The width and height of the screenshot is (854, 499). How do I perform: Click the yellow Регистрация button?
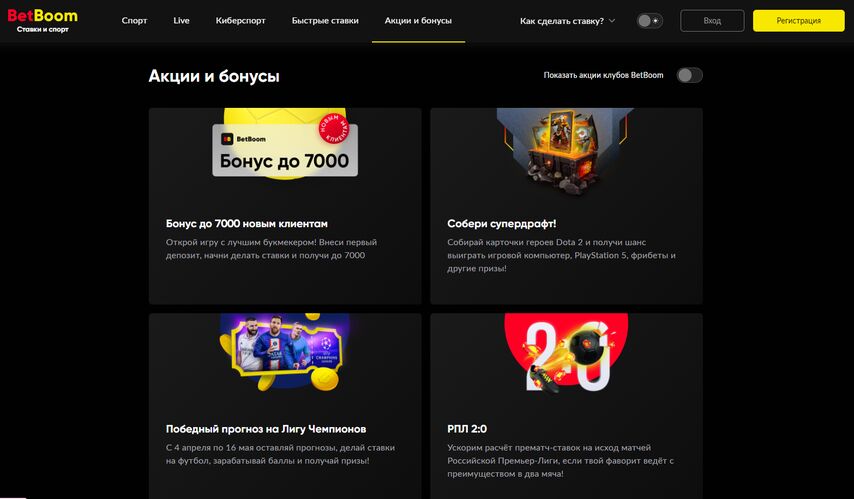click(798, 21)
